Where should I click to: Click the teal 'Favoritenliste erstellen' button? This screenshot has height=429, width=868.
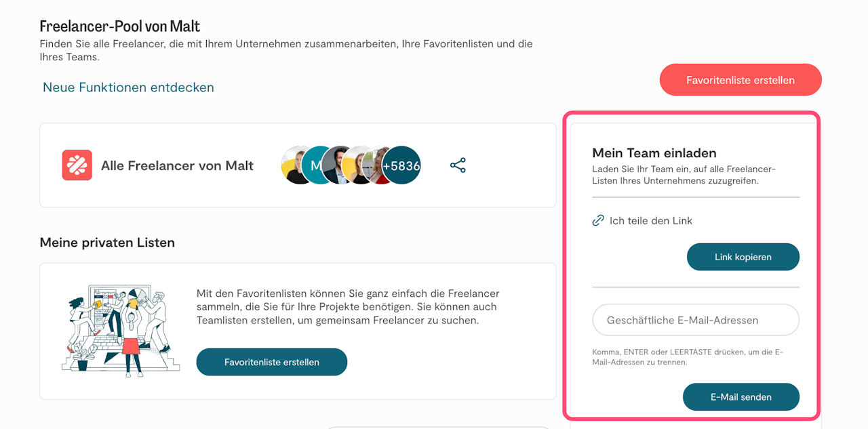pos(271,362)
